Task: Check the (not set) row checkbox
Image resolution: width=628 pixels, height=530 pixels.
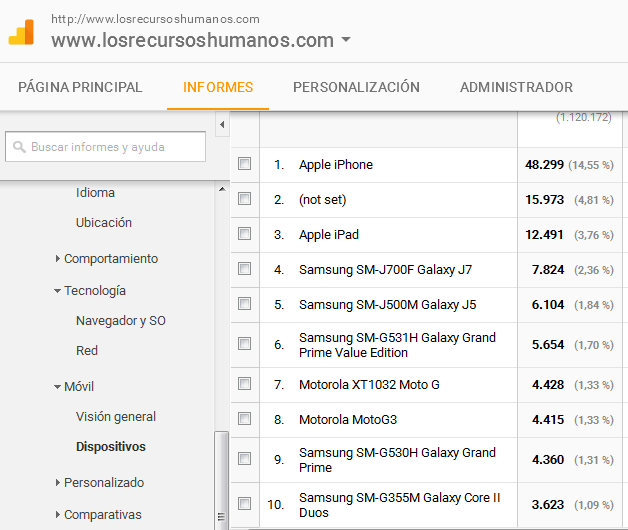Action: (244, 199)
